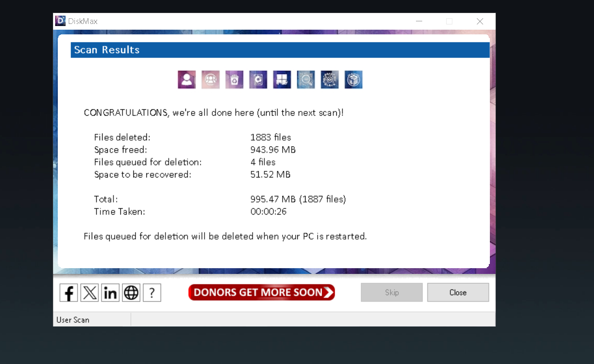Click the greyed Skip button

(x=391, y=293)
